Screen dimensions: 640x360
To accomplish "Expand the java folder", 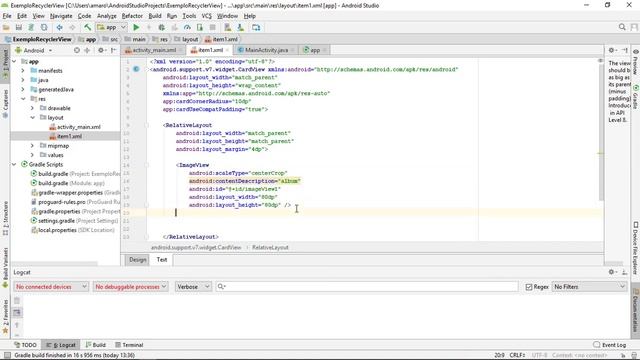I will coord(23,80).
